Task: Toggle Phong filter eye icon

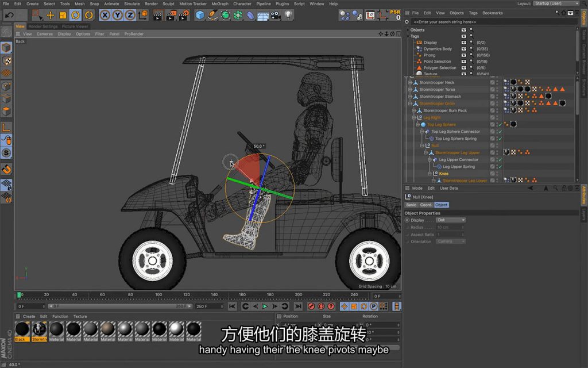Action: (x=464, y=55)
